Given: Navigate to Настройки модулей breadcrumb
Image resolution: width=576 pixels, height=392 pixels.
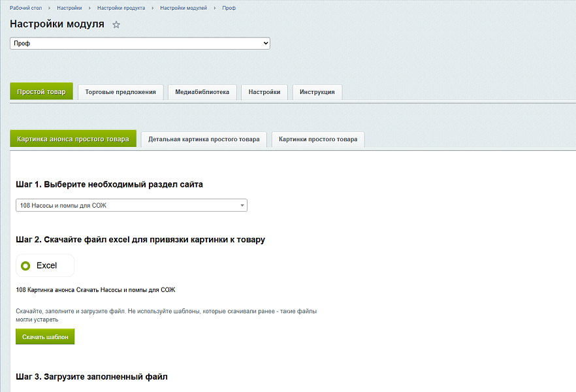Looking at the screenshot, I should coord(184,8).
